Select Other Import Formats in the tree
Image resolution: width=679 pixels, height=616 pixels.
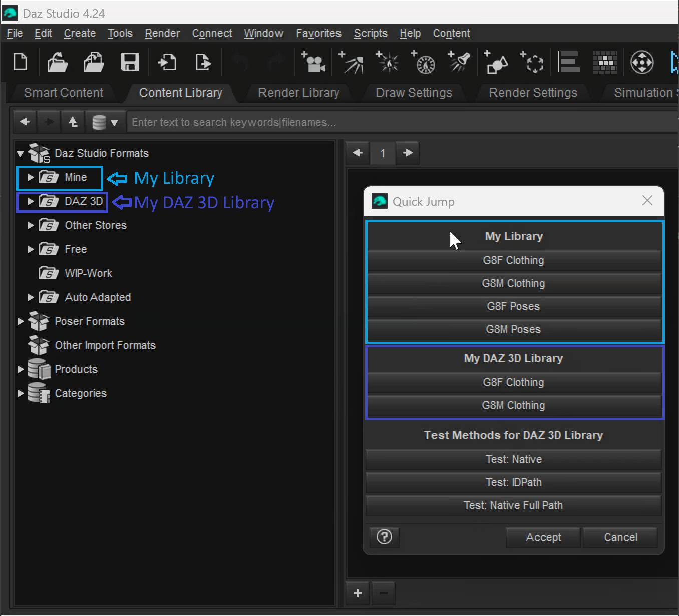click(x=106, y=346)
